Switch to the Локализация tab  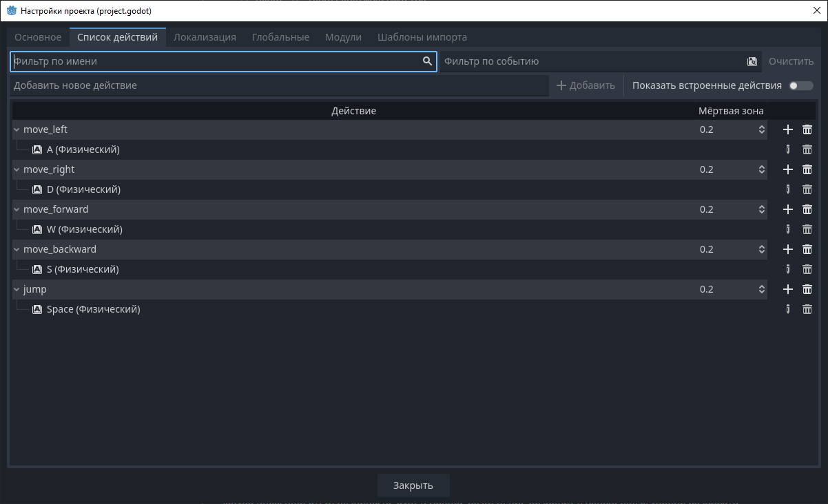(x=205, y=37)
